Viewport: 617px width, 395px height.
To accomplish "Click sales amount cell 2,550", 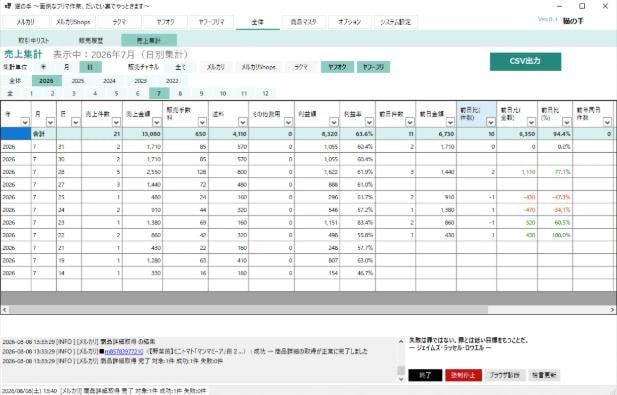I will pos(142,172).
